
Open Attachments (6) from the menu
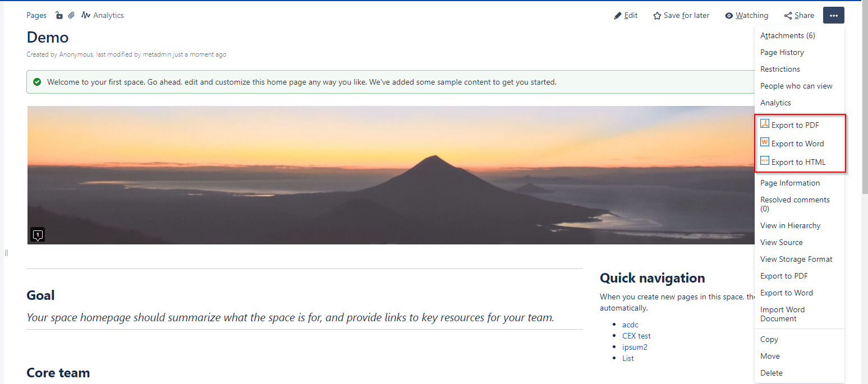[800, 35]
